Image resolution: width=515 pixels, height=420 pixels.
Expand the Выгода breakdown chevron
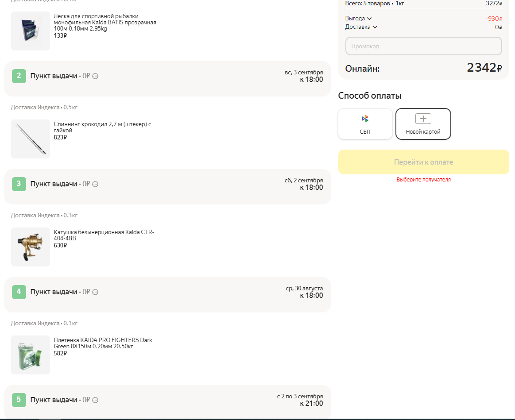click(x=369, y=19)
